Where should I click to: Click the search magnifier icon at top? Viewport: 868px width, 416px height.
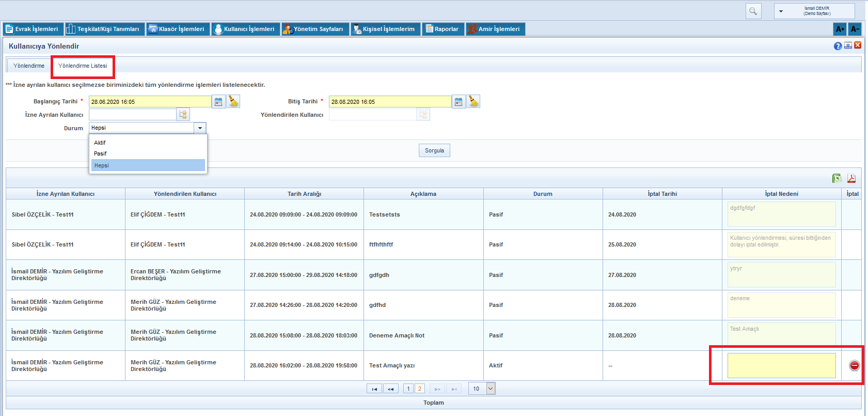(753, 11)
